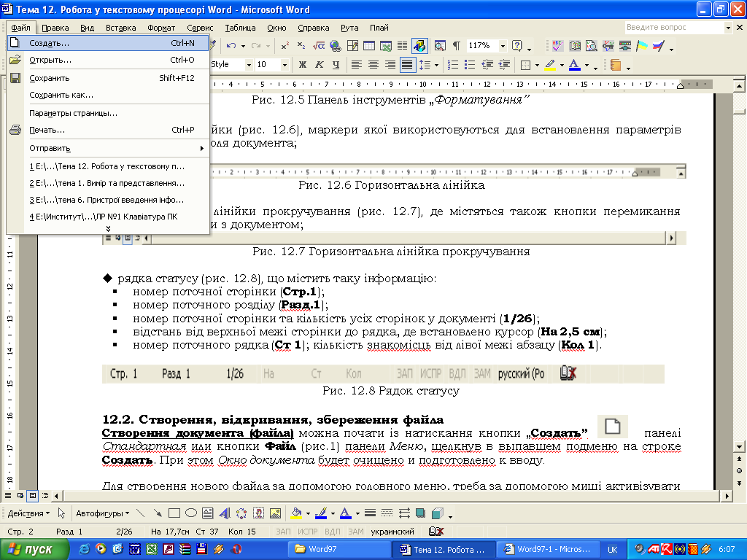Insert Excel worksheet icon
Image resolution: width=747 pixels, height=560 pixels.
point(386,46)
